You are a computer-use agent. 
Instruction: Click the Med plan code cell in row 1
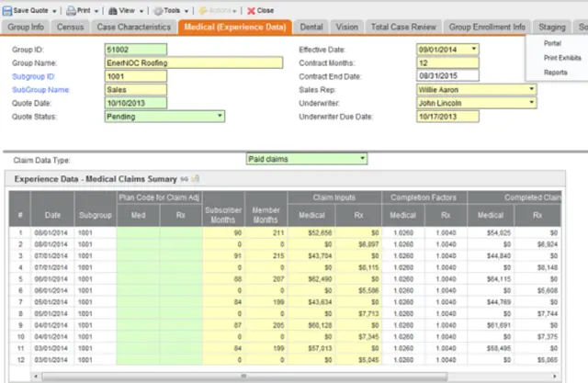138,232
